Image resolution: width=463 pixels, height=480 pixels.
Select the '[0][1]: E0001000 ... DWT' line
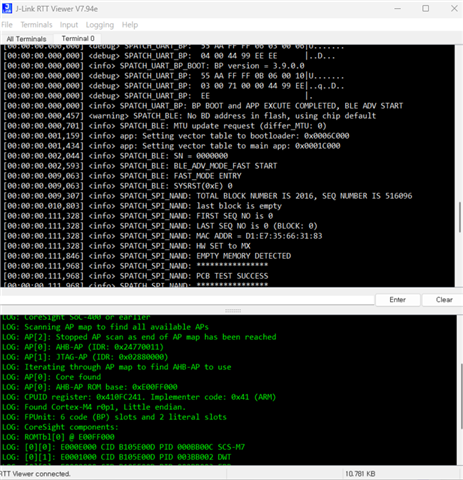pos(116,457)
